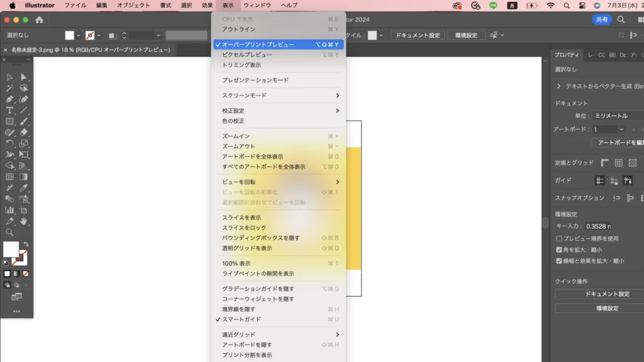Click the white fill color swatch in the toolbar
Viewport: 644px width, 362px height.
click(x=11, y=249)
